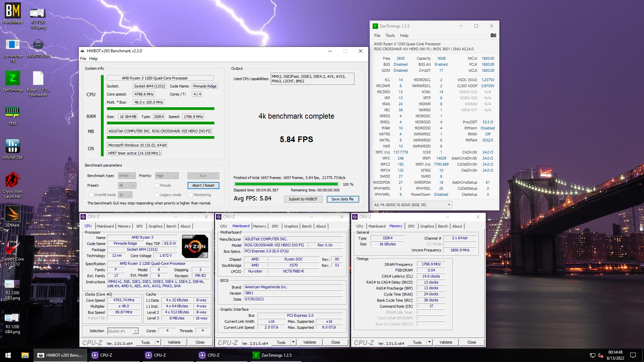
Task: Switch to Graphics tab in Mainboard CPU-Z window
Action: point(291,226)
